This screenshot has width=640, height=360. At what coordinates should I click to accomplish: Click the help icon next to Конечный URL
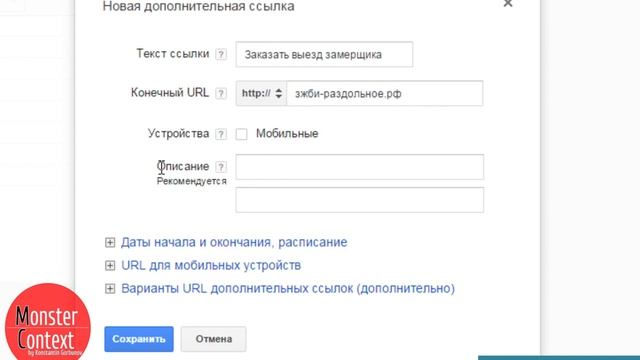pos(221,93)
